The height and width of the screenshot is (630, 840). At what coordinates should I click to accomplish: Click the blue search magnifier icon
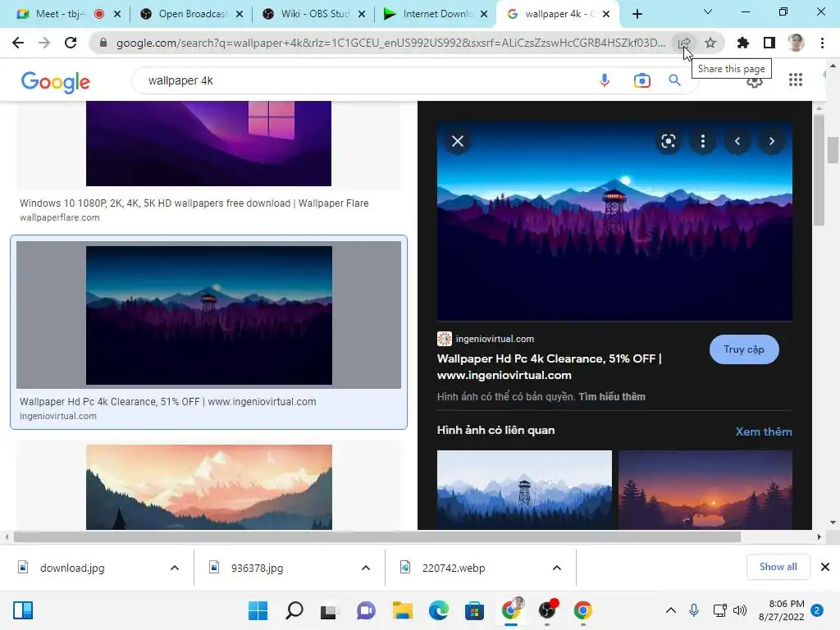(674, 80)
